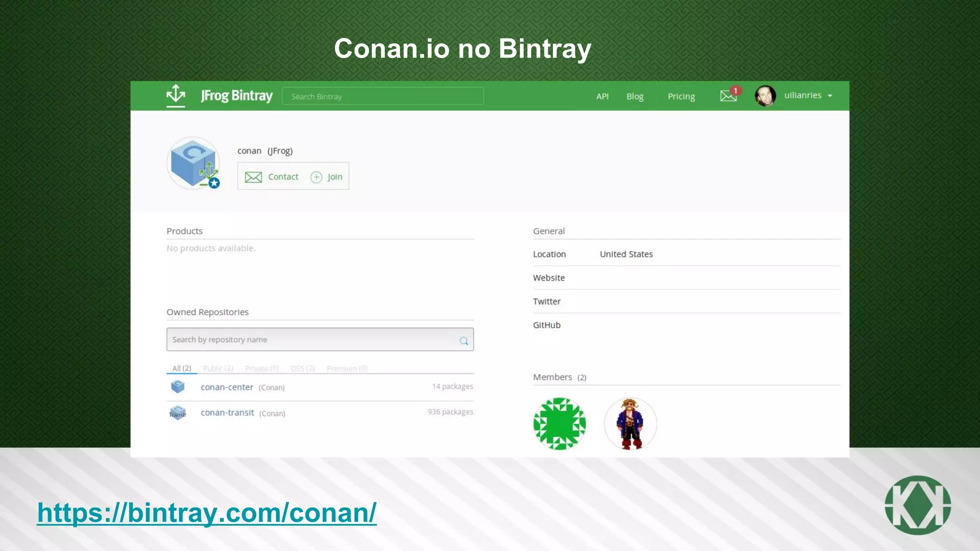This screenshot has height=551, width=980.
Task: Click the Members (2) heading
Action: coord(560,377)
